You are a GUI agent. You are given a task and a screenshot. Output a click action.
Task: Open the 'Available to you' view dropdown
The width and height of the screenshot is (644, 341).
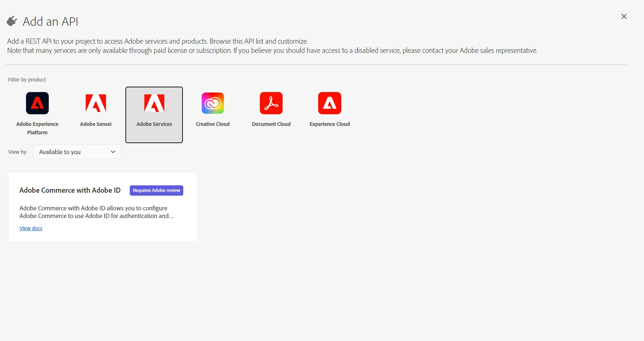(x=77, y=152)
